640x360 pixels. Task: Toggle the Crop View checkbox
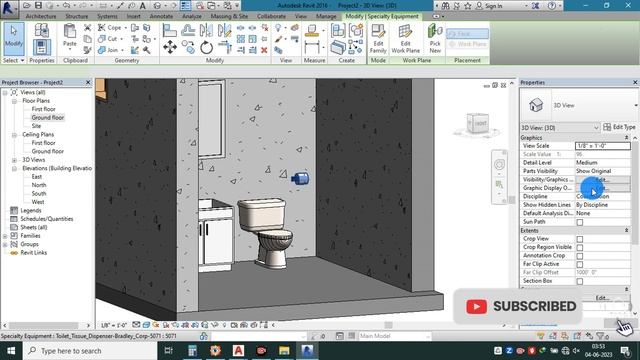coord(580,239)
